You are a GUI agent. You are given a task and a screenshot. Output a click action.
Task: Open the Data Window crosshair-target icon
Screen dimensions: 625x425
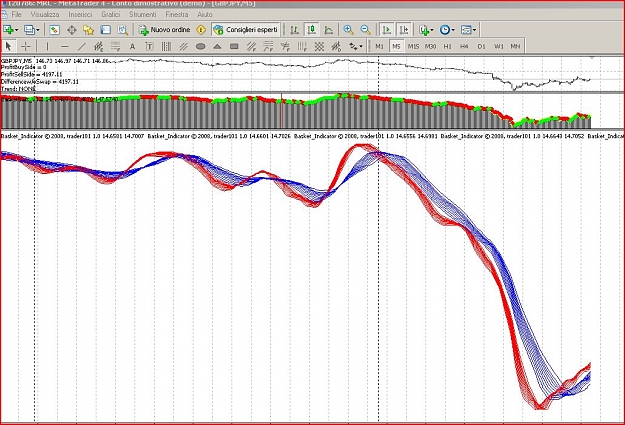point(72,30)
